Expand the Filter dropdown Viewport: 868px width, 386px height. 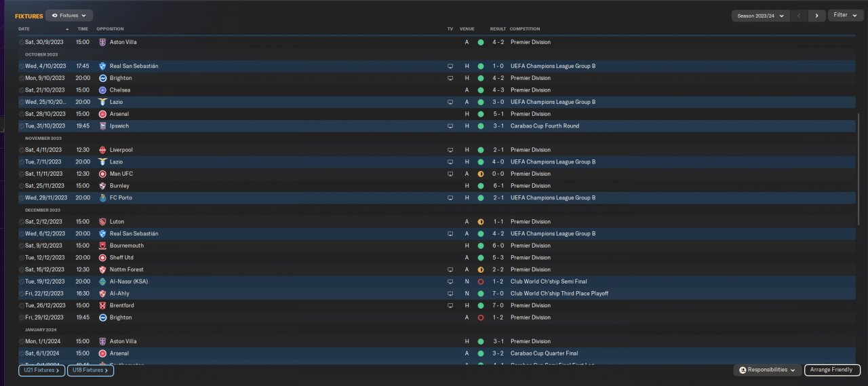(845, 15)
